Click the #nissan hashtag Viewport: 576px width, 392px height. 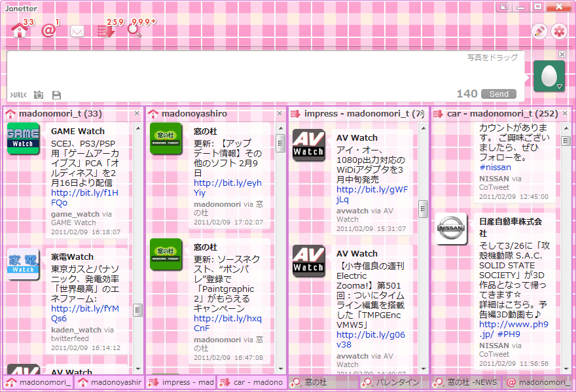click(x=495, y=168)
